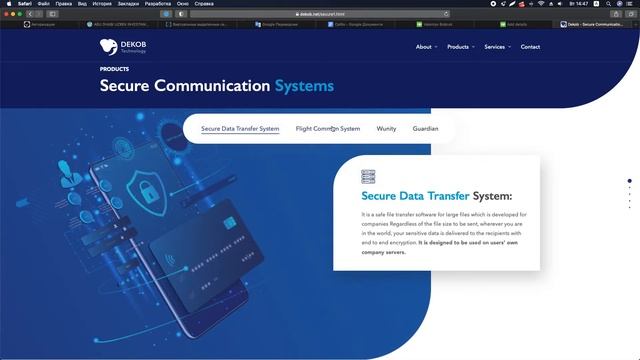Click the PRODUCTS breadcrumb label
This screenshot has height=360, width=640.
114,69
